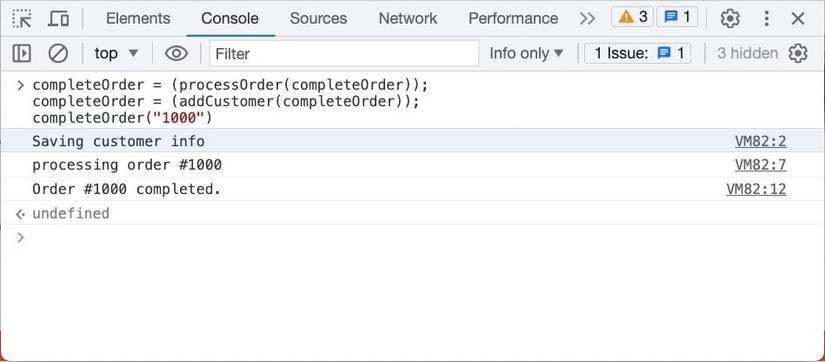Viewport: 825px width, 362px height.
Task: Open source link VM82:7
Action: coord(760,165)
